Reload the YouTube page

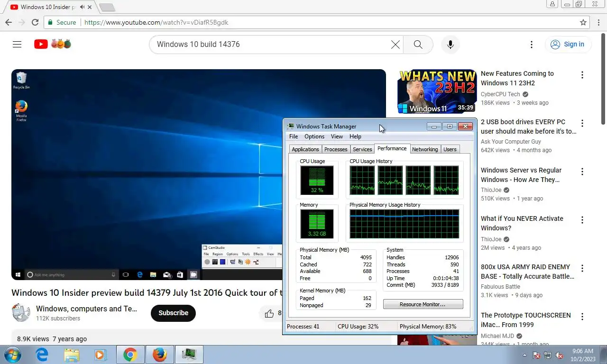point(35,22)
